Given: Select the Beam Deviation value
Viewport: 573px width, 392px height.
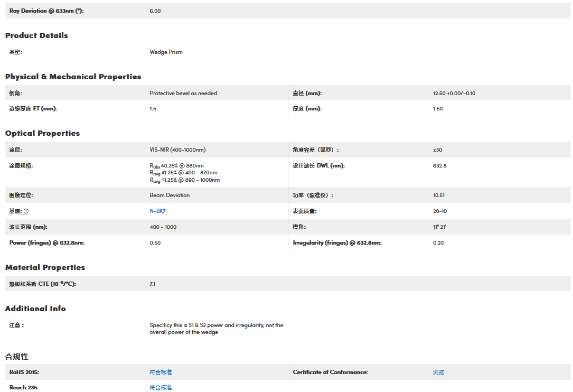Looking at the screenshot, I should 170,195.
